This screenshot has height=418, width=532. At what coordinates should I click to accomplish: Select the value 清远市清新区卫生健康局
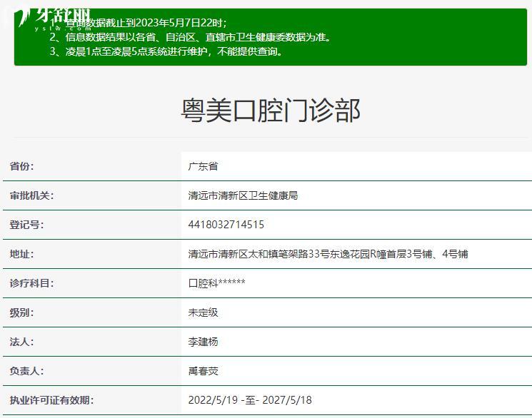point(243,195)
